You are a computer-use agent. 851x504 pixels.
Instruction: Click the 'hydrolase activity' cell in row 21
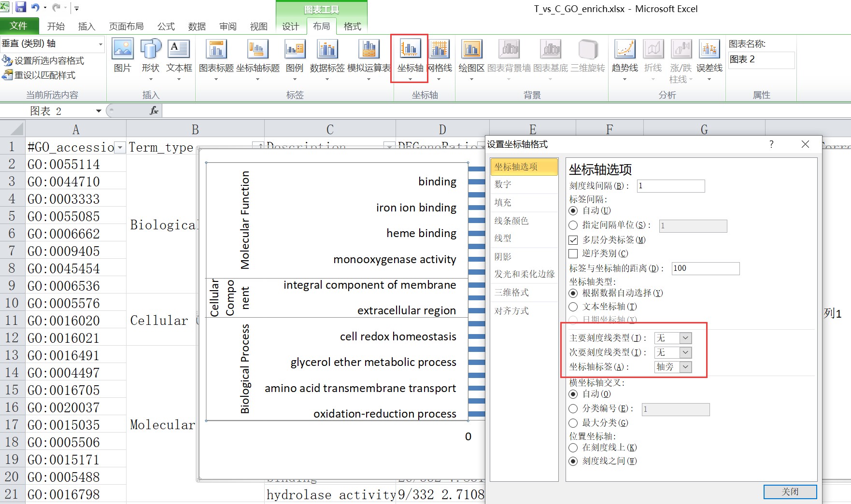coord(330,495)
